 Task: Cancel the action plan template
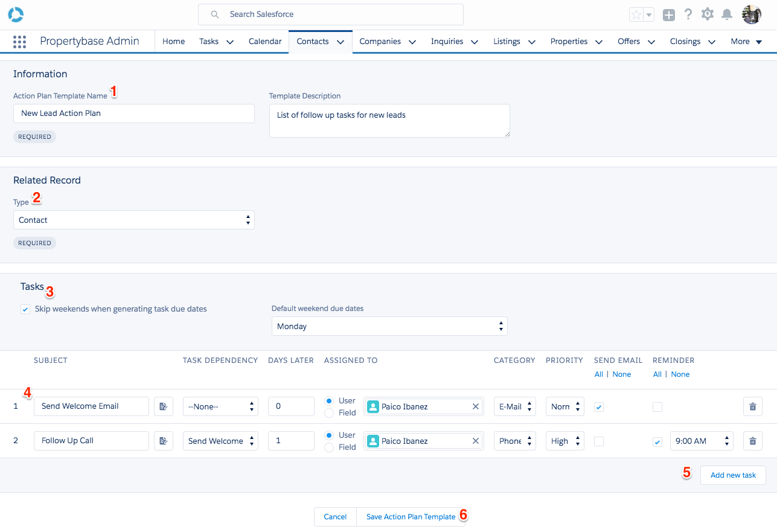click(335, 517)
